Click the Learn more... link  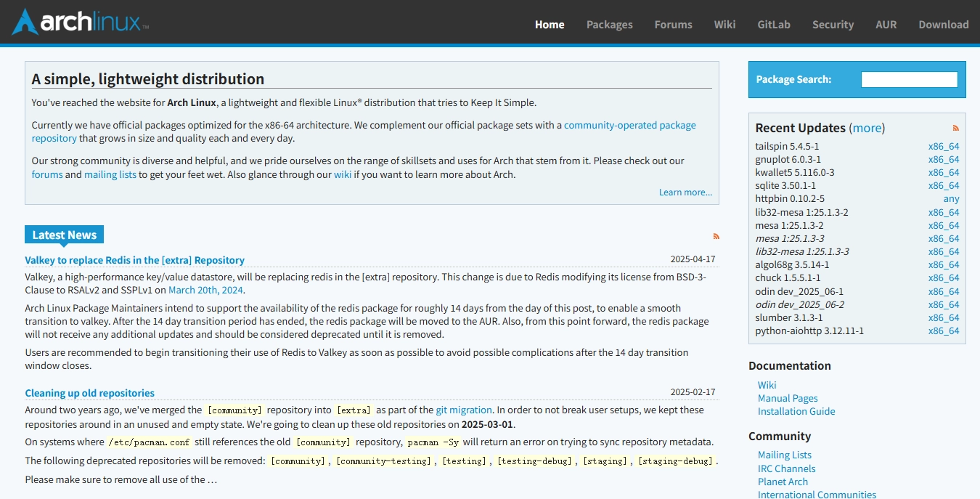click(x=685, y=192)
